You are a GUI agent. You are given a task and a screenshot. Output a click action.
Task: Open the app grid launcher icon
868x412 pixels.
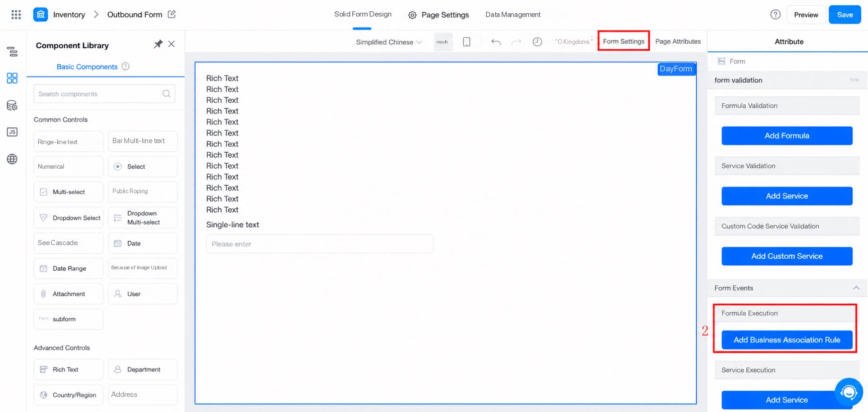(x=16, y=15)
